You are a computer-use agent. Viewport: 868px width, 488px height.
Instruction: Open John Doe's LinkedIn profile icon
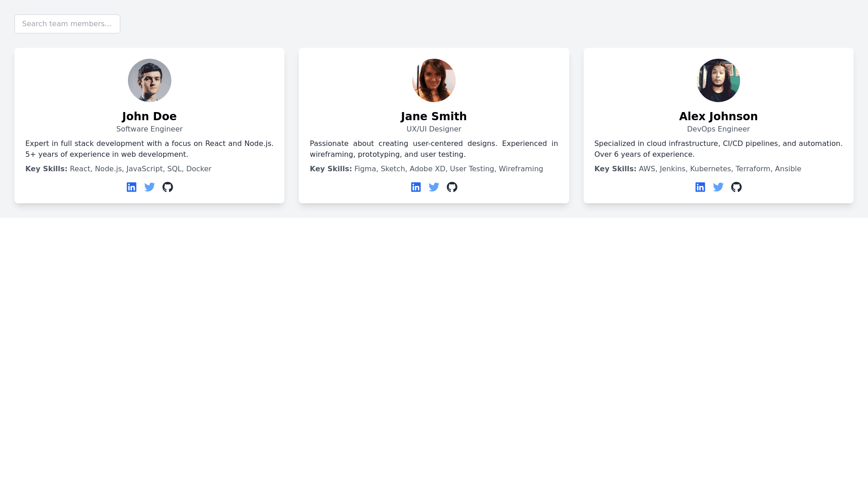click(x=132, y=187)
